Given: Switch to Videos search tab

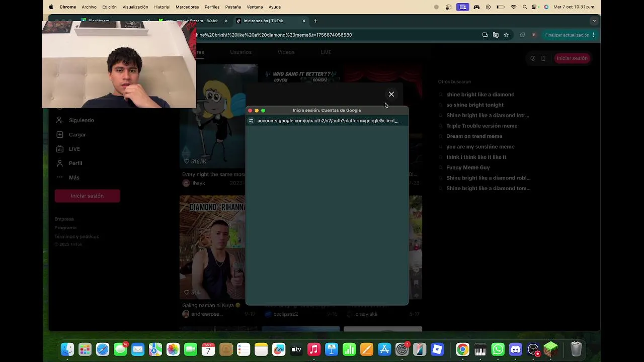Looking at the screenshot, I should pyautogui.click(x=286, y=52).
